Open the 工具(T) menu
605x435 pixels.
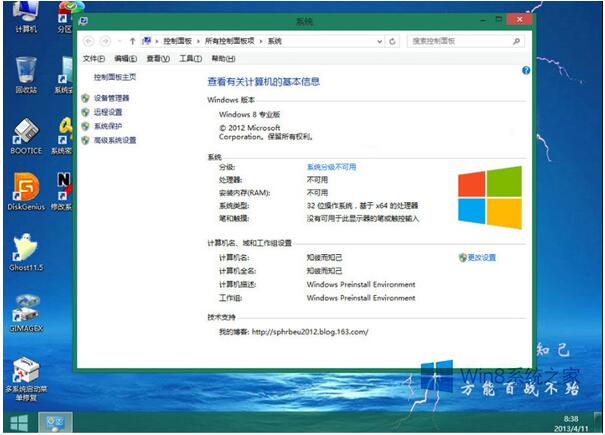click(190, 59)
